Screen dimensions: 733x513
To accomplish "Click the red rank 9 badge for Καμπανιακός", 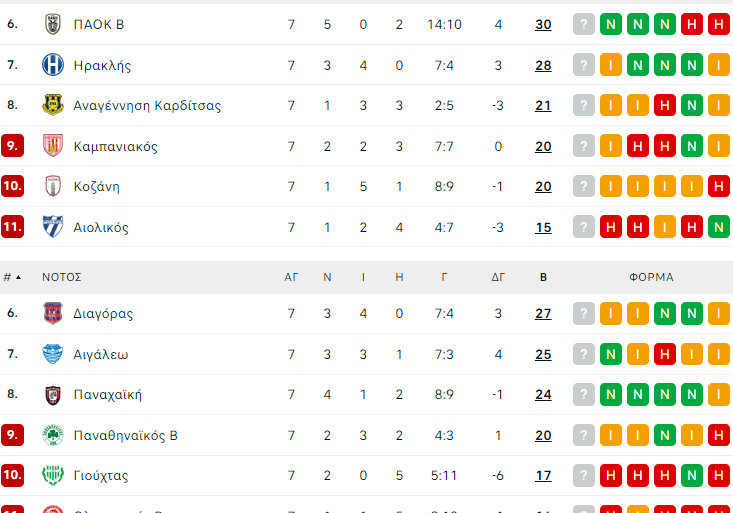I will point(12,146).
